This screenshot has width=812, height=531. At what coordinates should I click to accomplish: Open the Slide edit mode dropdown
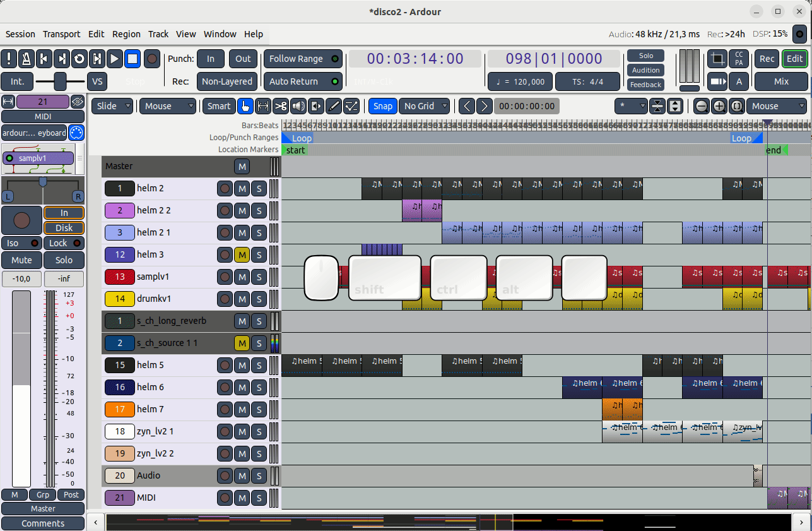click(x=112, y=106)
